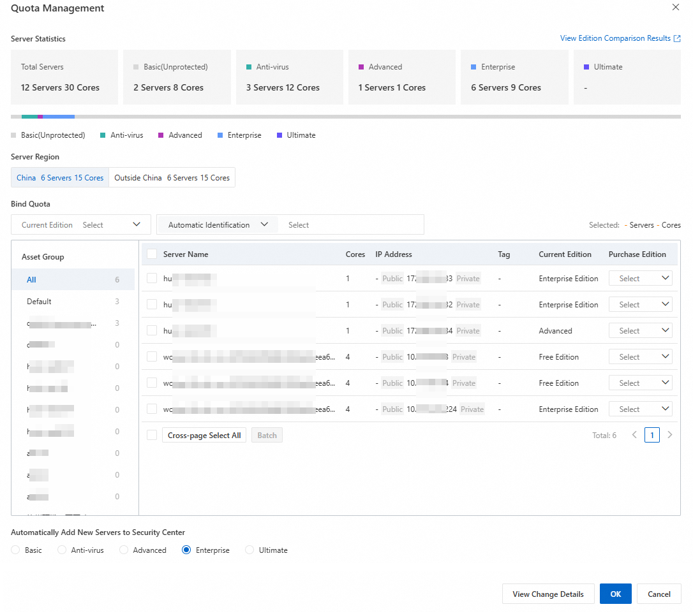The width and height of the screenshot is (693, 616).
Task: Open Purchase Edition dropdown for Advanced server
Action: tap(640, 331)
